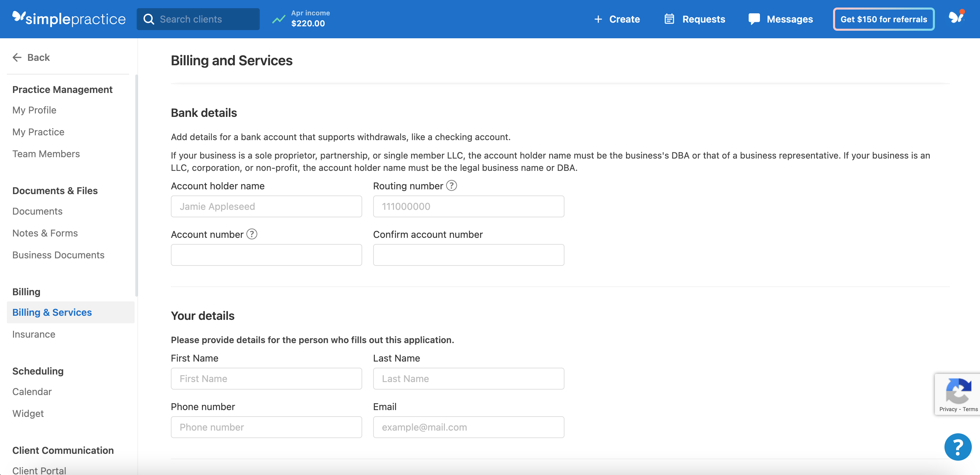Image resolution: width=980 pixels, height=475 pixels.
Task: Click the Back arrow icon
Action: (17, 57)
